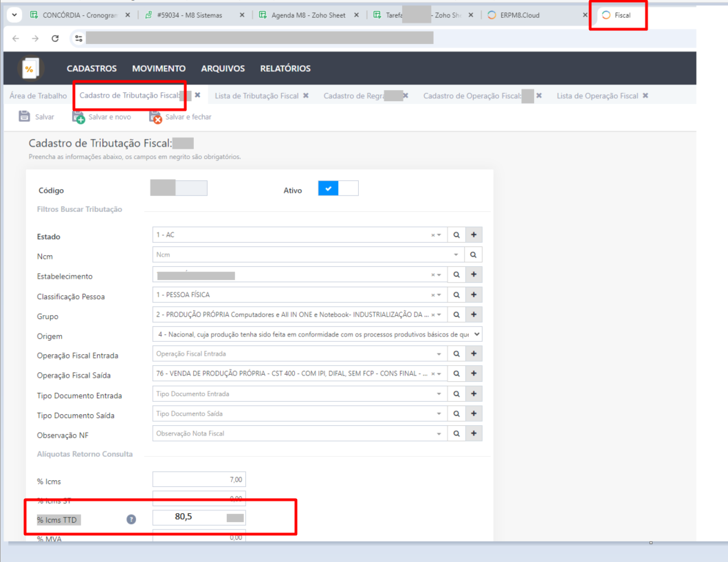Search Tipo Documento Saída with magnifier
Screen dimensions: 728x562
click(x=456, y=413)
